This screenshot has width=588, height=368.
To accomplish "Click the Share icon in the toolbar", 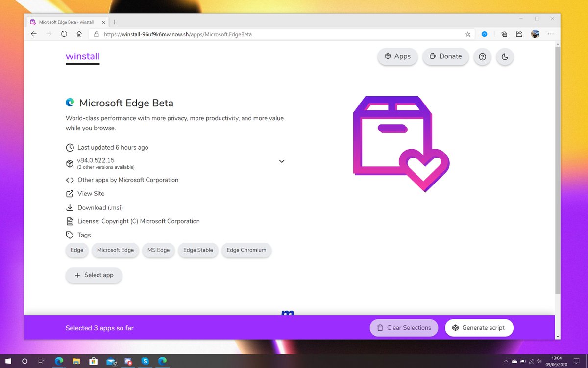I will [519, 34].
